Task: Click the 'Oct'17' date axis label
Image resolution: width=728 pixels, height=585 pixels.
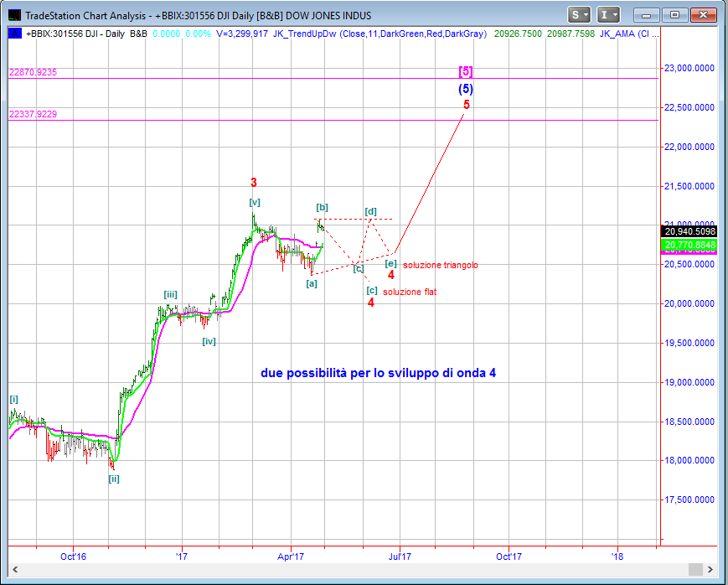Action: click(x=509, y=557)
